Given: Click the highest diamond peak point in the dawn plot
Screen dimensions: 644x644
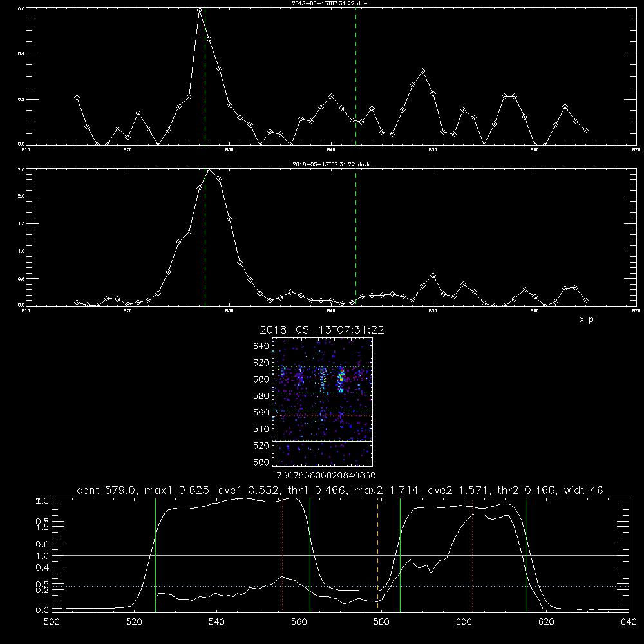Looking at the screenshot, I should pyautogui.click(x=200, y=10).
